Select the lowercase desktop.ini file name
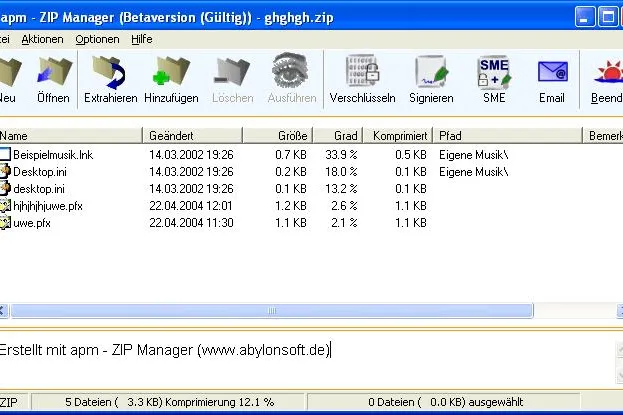 39,189
